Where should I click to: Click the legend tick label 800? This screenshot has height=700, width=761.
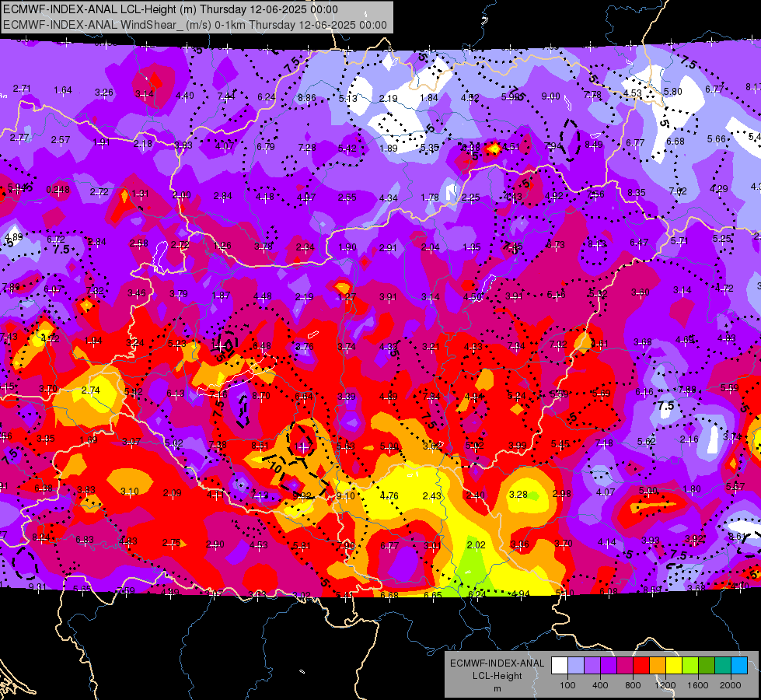click(633, 685)
